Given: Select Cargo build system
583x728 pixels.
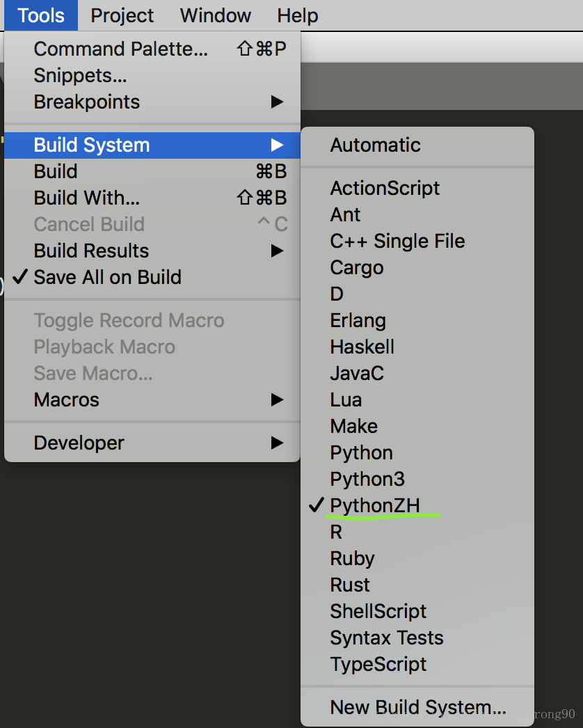Looking at the screenshot, I should pos(417,267).
